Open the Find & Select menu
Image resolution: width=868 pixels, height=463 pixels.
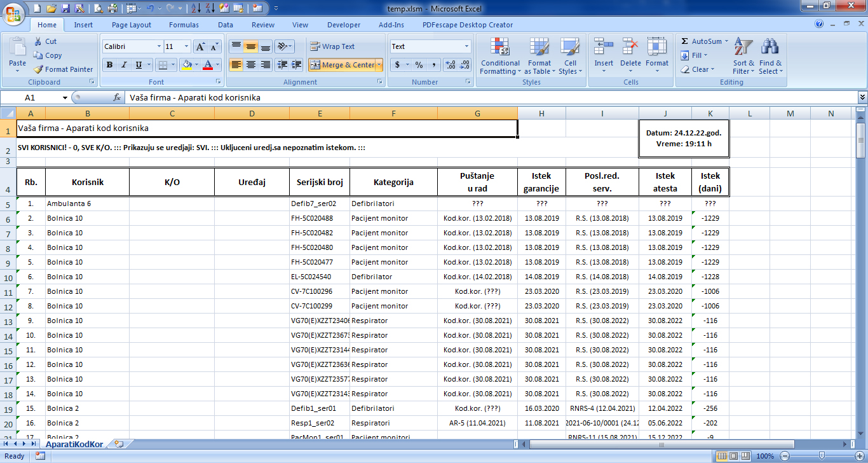point(770,56)
